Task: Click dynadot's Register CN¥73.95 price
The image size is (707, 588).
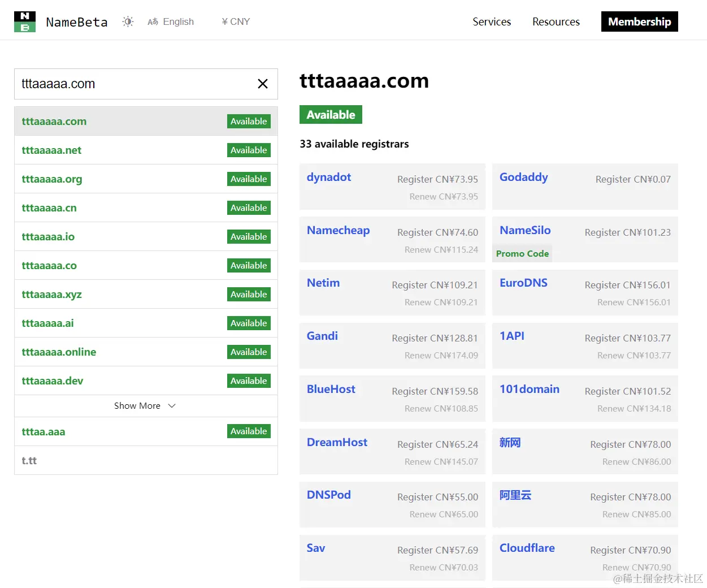Action: pos(437,179)
